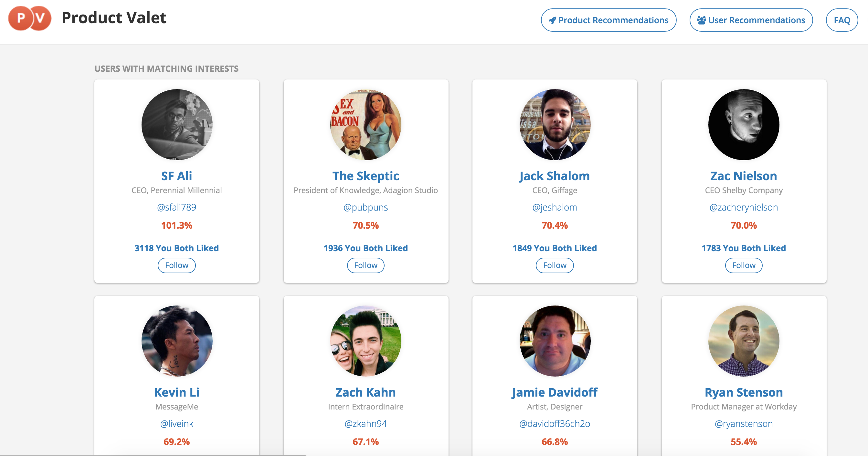Follow SF Ali
Viewport: 868px width, 456px height.
(176, 265)
